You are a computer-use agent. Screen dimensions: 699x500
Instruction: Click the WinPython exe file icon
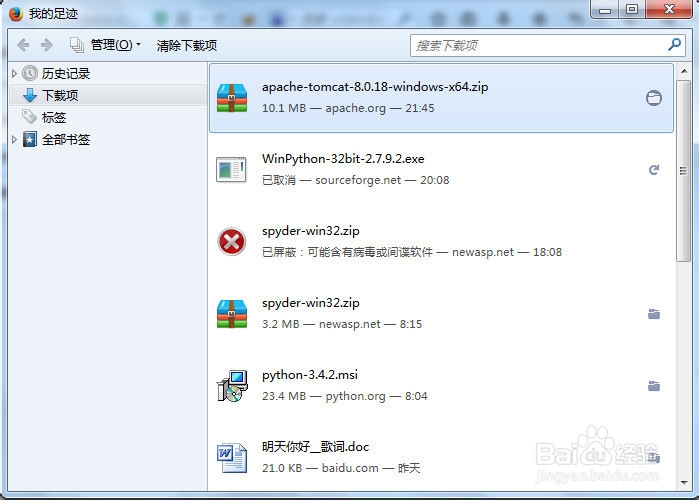[x=231, y=169]
